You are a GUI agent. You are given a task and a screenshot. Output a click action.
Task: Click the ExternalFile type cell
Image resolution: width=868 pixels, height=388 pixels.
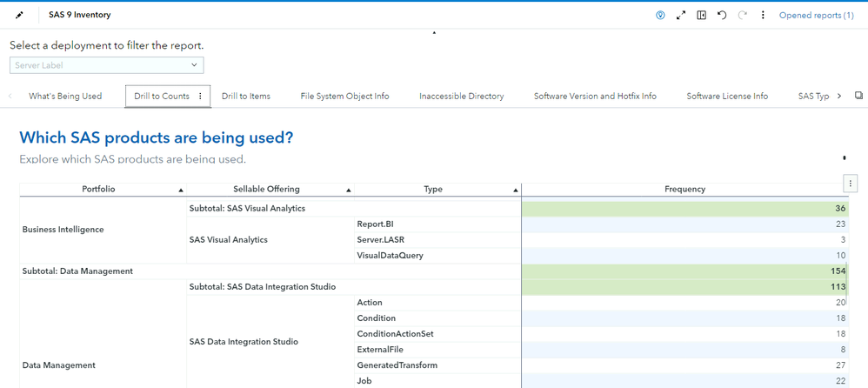[437, 349]
